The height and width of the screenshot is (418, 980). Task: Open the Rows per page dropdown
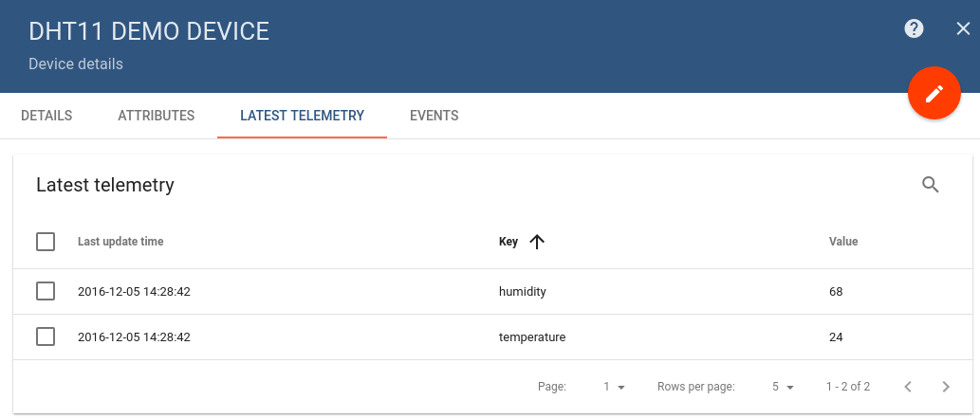tap(782, 387)
